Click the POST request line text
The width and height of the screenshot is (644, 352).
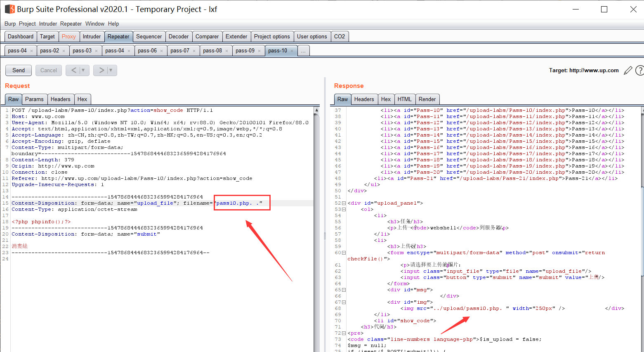112,110
